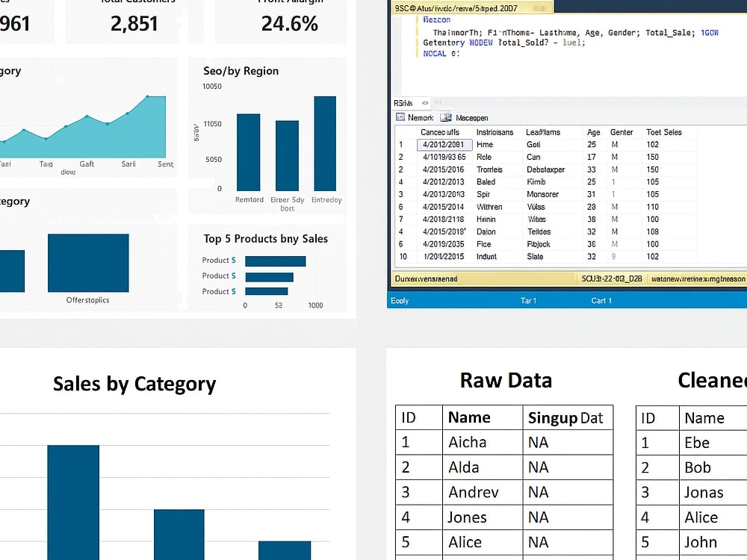Screen dimensions: 747x560
Task: Click the 2,851 customers KPI value
Action: (134, 23)
